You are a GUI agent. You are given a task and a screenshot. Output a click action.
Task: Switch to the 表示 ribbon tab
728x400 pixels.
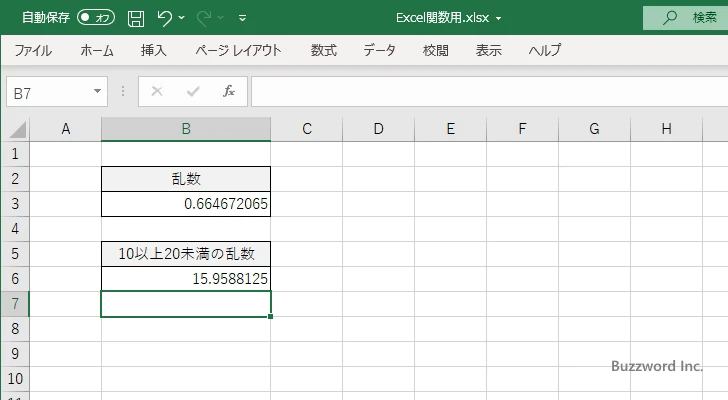[x=488, y=50]
